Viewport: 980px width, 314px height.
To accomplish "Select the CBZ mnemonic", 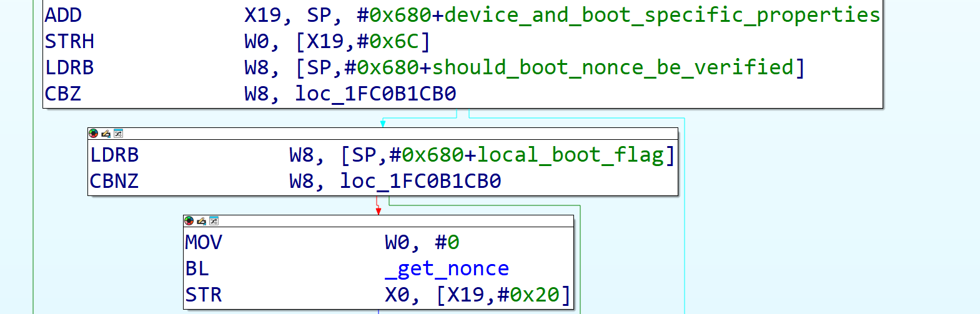I will click(63, 94).
